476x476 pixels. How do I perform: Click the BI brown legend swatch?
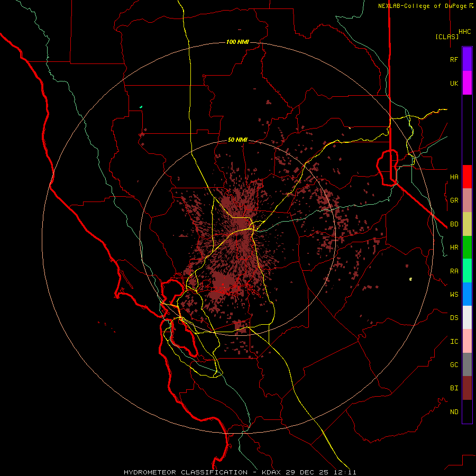467,388
